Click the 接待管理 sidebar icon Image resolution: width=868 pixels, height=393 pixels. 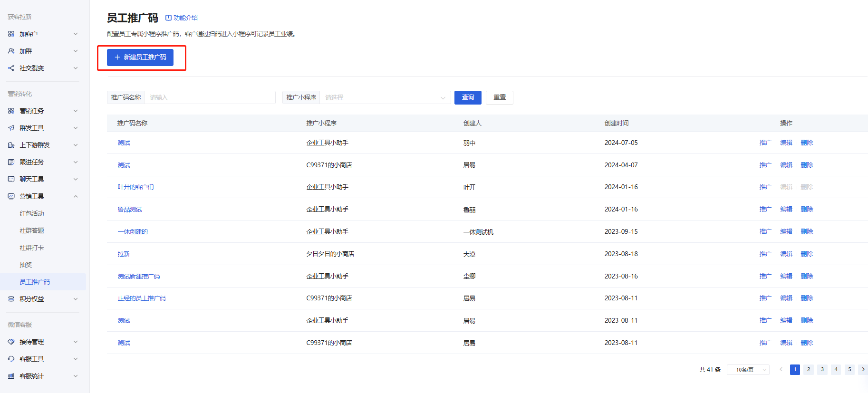point(11,342)
